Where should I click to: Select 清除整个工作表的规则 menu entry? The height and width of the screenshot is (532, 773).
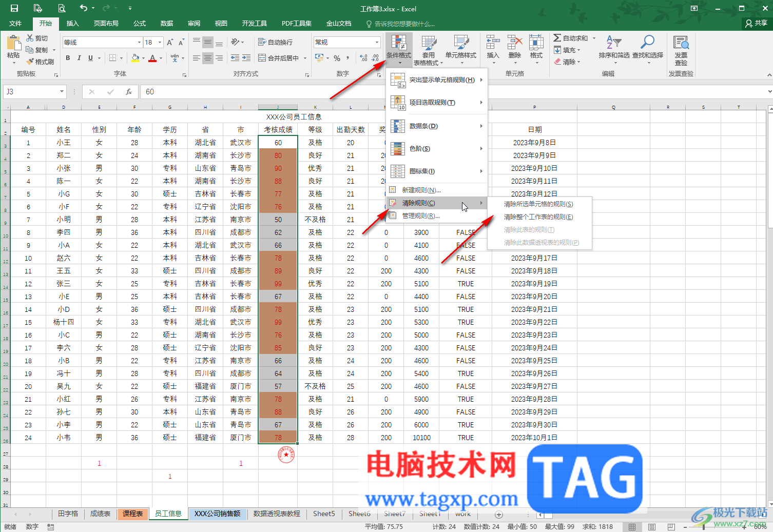click(x=538, y=217)
